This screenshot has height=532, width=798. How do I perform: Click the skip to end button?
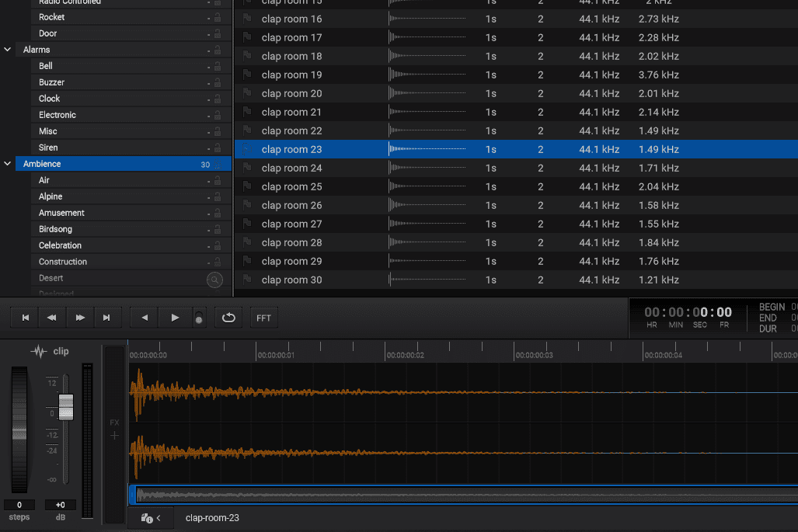coord(106,318)
